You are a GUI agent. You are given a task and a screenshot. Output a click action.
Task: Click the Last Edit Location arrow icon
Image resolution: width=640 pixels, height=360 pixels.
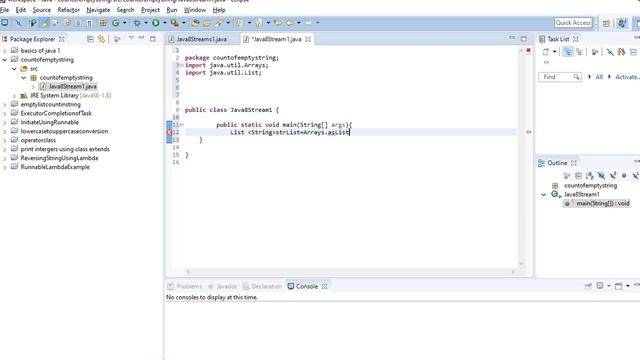pyautogui.click(x=278, y=23)
